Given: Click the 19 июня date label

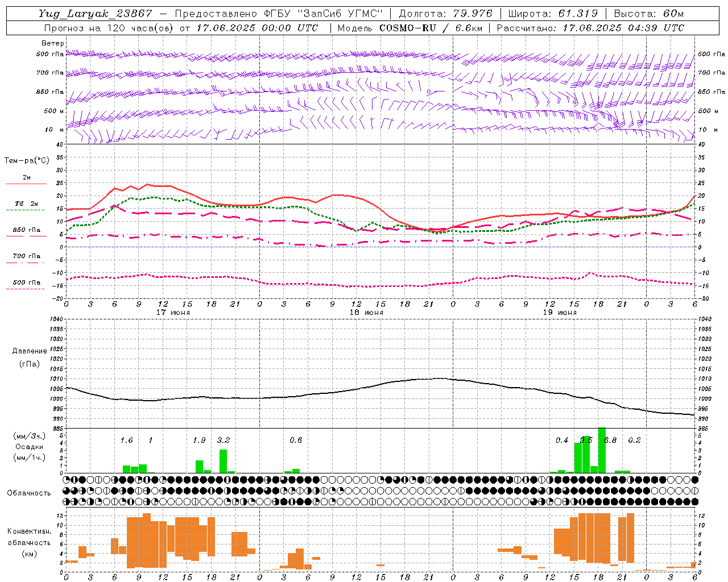Looking at the screenshot, I should pyautogui.click(x=560, y=313).
